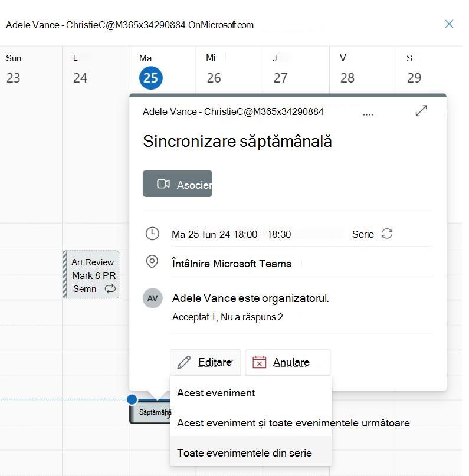Image resolution: width=469 pixels, height=476 pixels.
Task: Open the AV organizer avatar
Action: click(x=152, y=298)
